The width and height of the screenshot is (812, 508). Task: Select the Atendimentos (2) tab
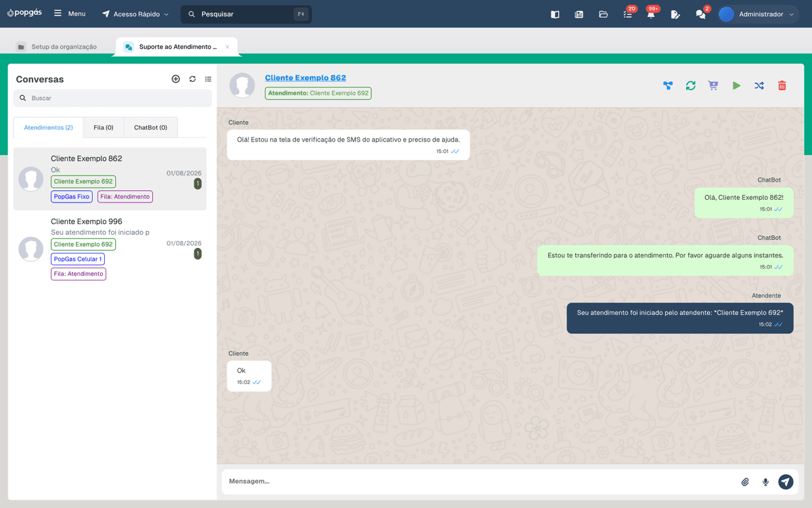click(48, 127)
